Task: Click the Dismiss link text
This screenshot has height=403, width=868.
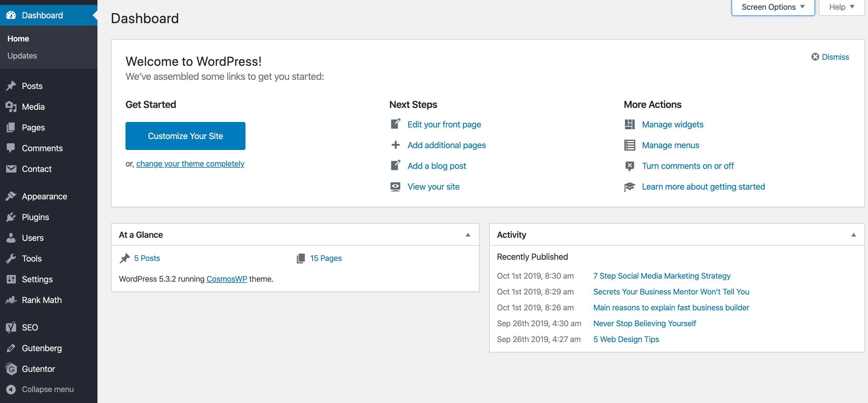Action: (x=835, y=57)
